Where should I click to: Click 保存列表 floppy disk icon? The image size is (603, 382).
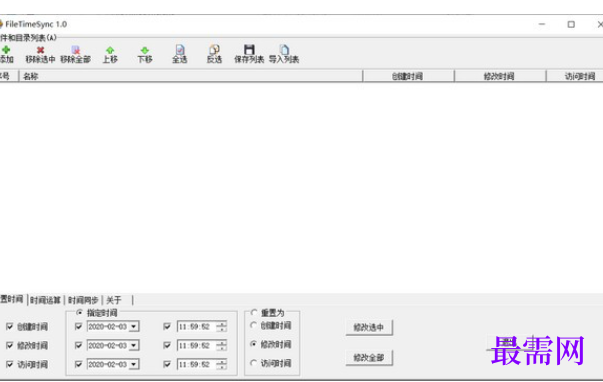pyautogui.click(x=249, y=50)
